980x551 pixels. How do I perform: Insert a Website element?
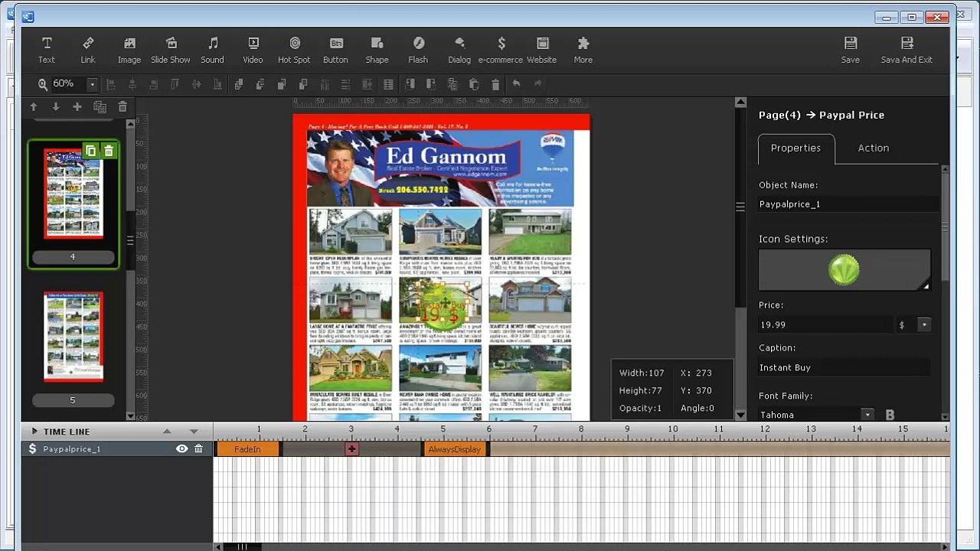542,50
